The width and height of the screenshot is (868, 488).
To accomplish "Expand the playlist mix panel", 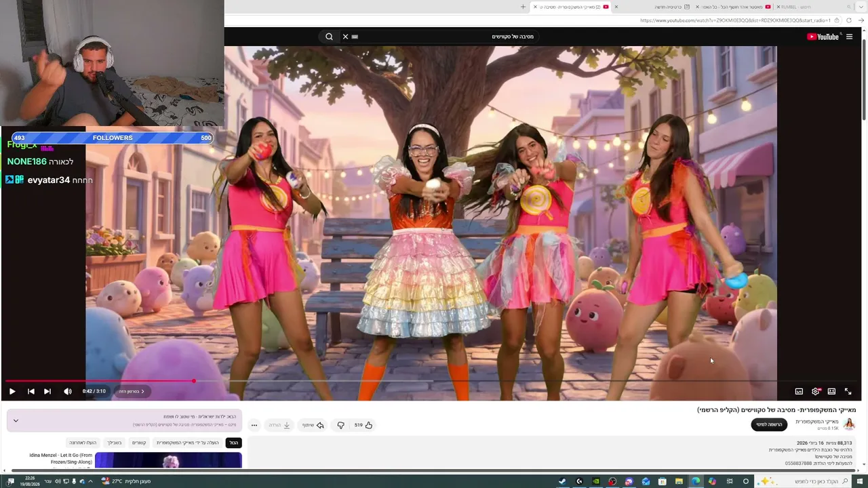I will [16, 421].
